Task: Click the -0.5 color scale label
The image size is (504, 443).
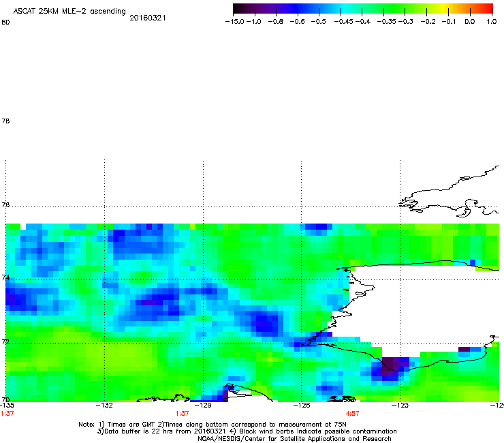Action: pyautogui.click(x=319, y=22)
